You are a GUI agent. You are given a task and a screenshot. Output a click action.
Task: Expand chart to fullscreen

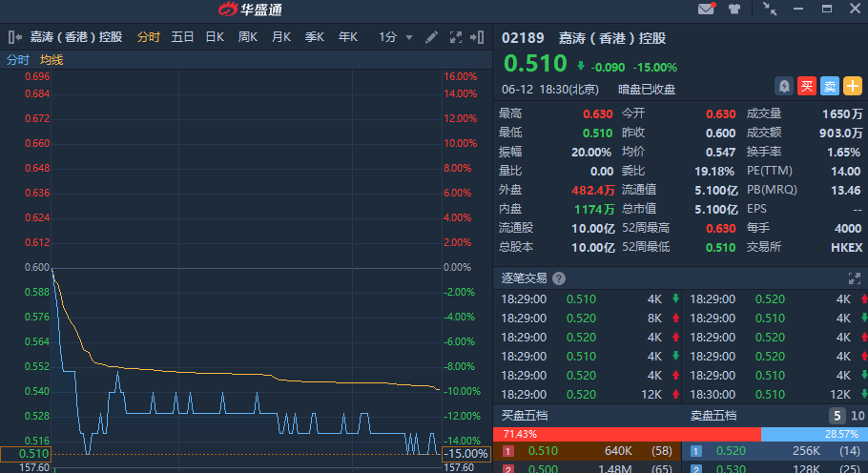pyautogui.click(x=456, y=37)
